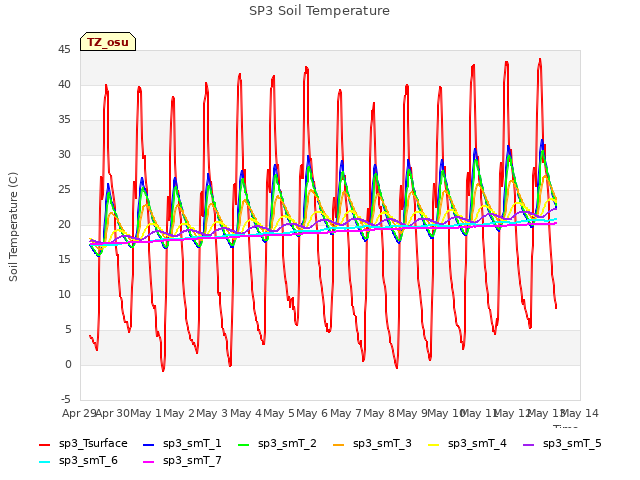The width and height of the screenshot is (640, 480).
Task: Click the May 3 x-axis tick label
Action: click(212, 413)
